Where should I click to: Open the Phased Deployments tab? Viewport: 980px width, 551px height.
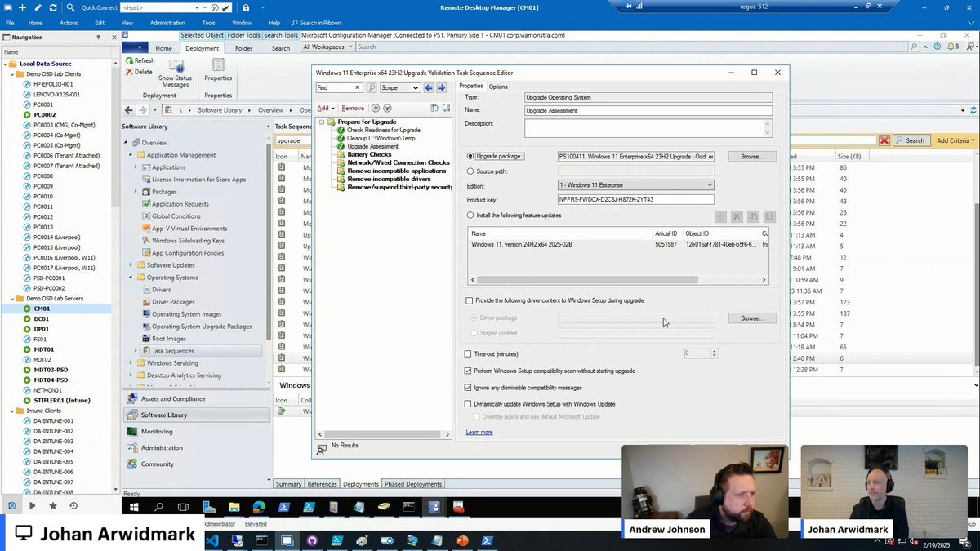click(413, 484)
